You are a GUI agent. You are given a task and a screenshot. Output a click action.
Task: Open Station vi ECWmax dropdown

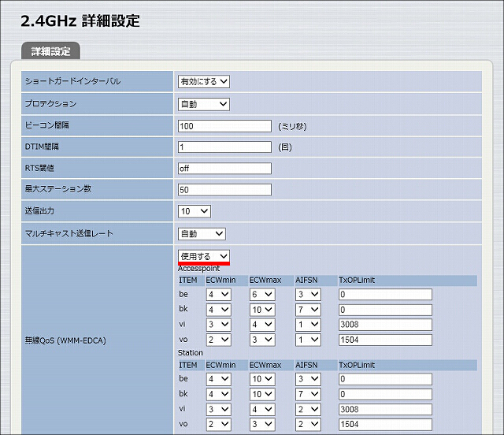point(262,410)
